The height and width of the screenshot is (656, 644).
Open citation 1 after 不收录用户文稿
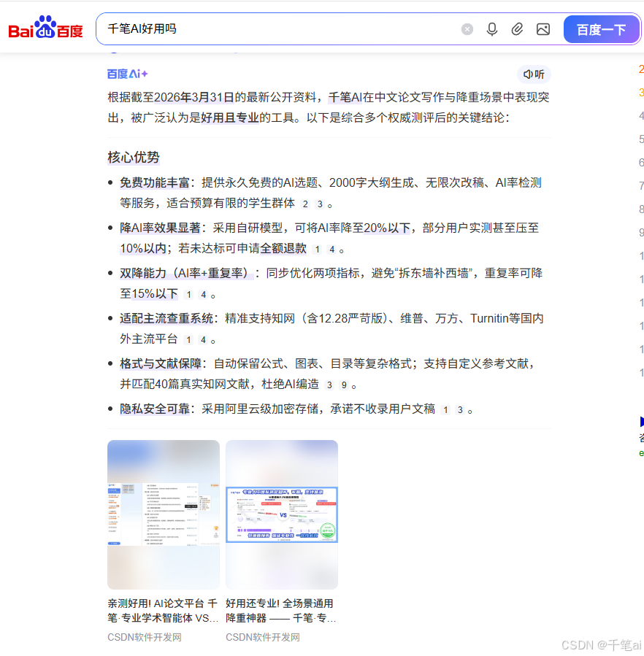446,410
